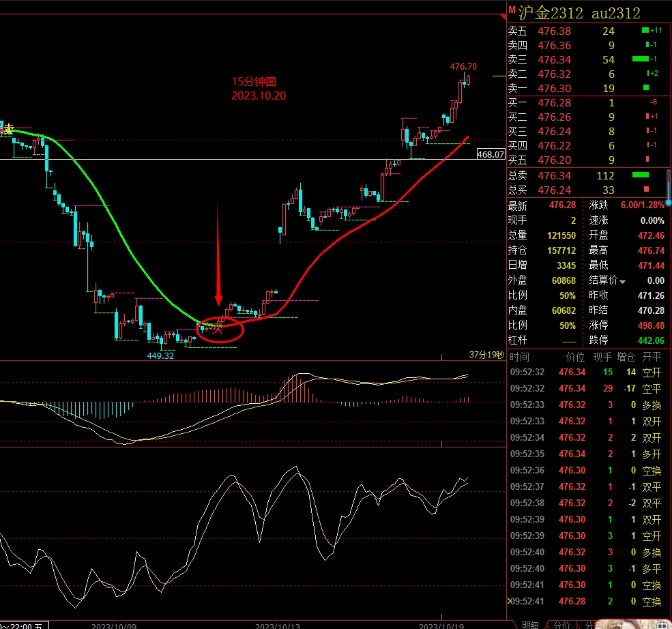This screenshot has height=629, width=672.
Task: Select the 开平 column header in trade list
Action: (x=652, y=357)
